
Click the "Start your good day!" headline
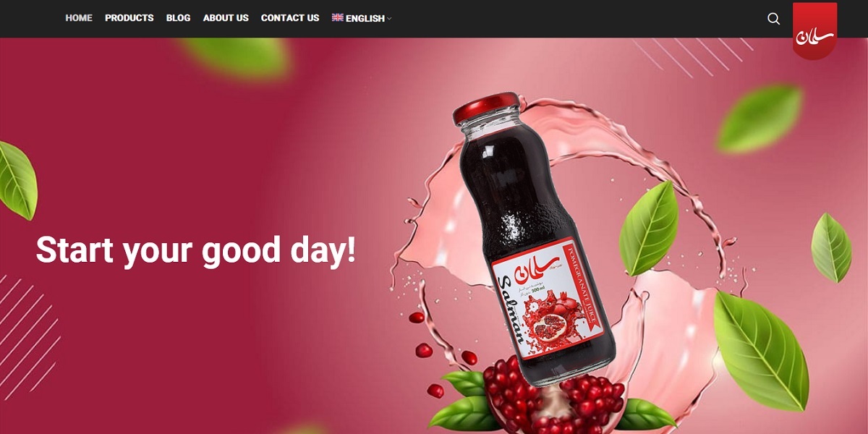click(x=196, y=250)
